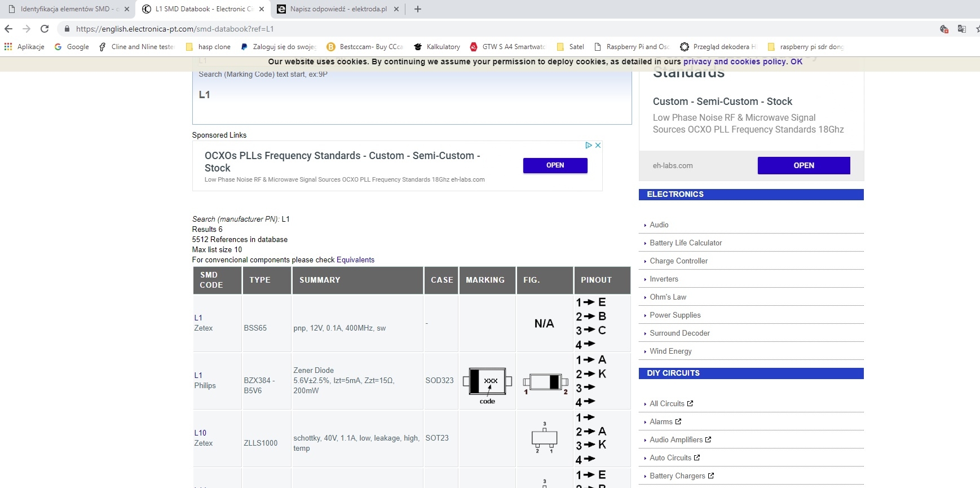
Task: Open privacy and cookies policy link
Action: coord(735,61)
